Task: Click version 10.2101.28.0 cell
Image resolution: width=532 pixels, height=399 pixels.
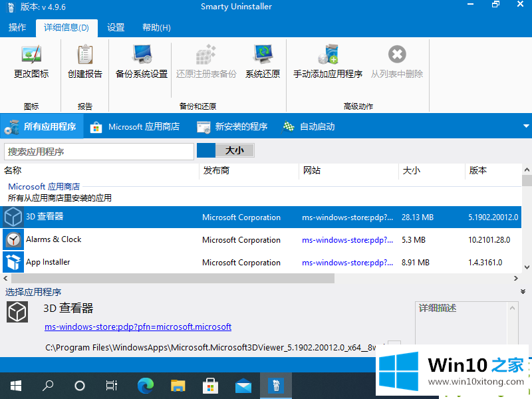Action: click(x=489, y=240)
